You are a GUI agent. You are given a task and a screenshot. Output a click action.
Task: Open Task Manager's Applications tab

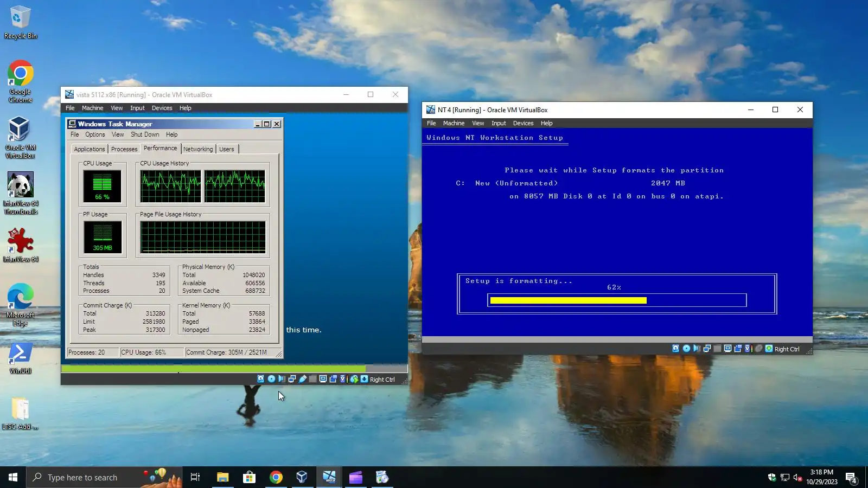click(90, 149)
